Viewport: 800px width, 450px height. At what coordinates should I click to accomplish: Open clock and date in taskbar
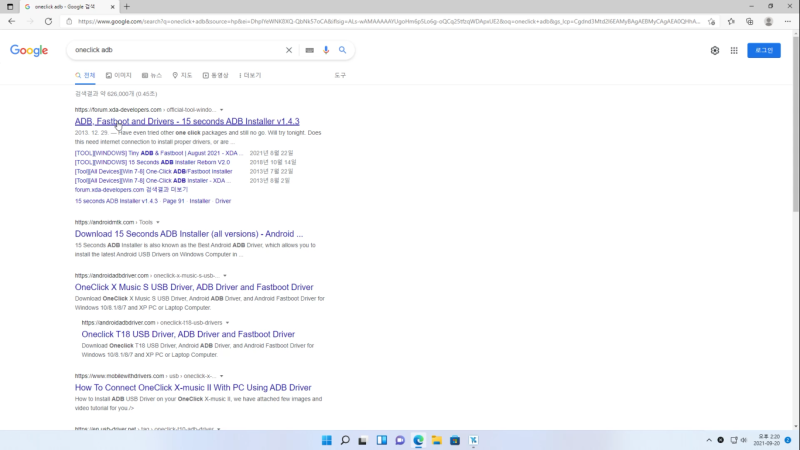pyautogui.click(x=767, y=440)
